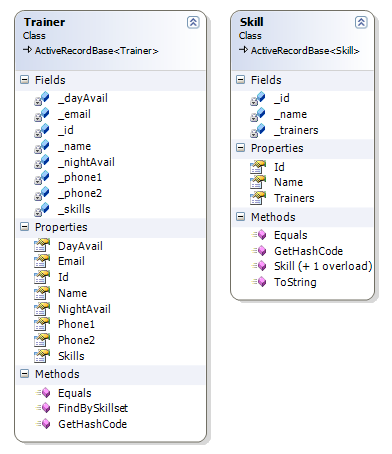The height and width of the screenshot is (454, 392).
Task: Click the _trainers field icon in Skill
Action: (258, 131)
